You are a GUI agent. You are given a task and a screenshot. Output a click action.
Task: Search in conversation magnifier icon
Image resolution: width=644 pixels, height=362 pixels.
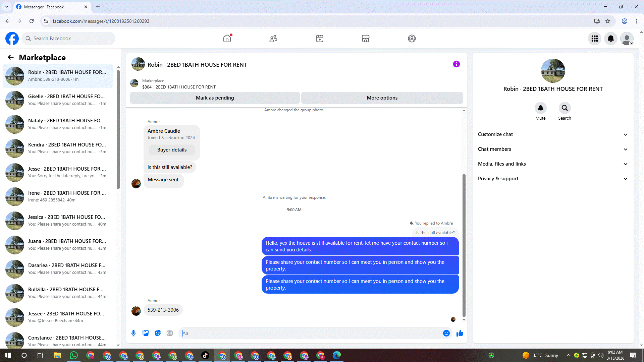[x=565, y=108]
